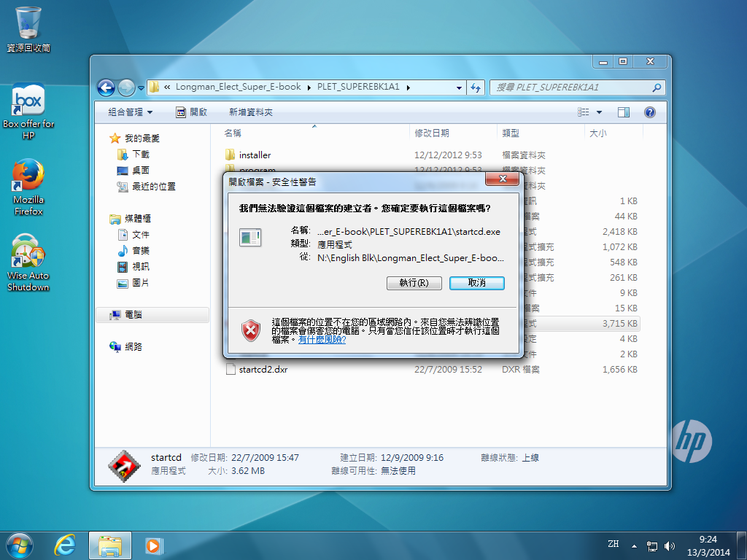This screenshot has height=560, width=747.
Task: Click Windows Explorer taskbar button
Action: point(110,545)
